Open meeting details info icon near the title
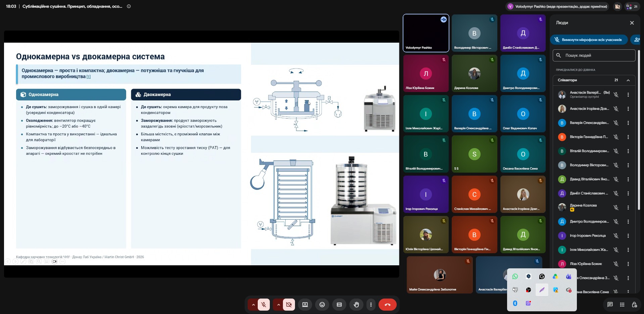Viewport: 644px width, 314px height. pyautogui.click(x=129, y=6)
